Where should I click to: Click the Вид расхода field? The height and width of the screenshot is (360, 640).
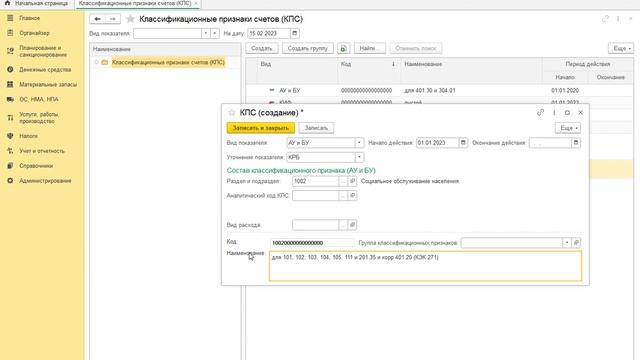click(315, 225)
